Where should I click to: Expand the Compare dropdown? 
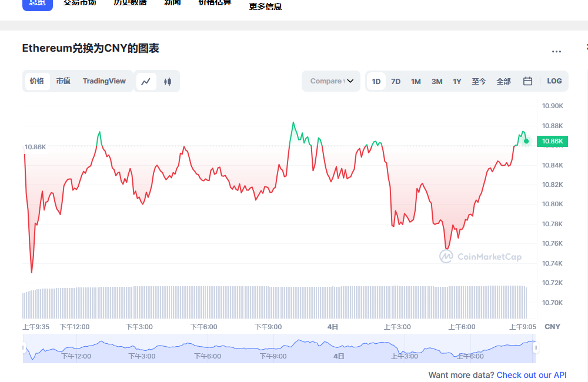coord(331,81)
